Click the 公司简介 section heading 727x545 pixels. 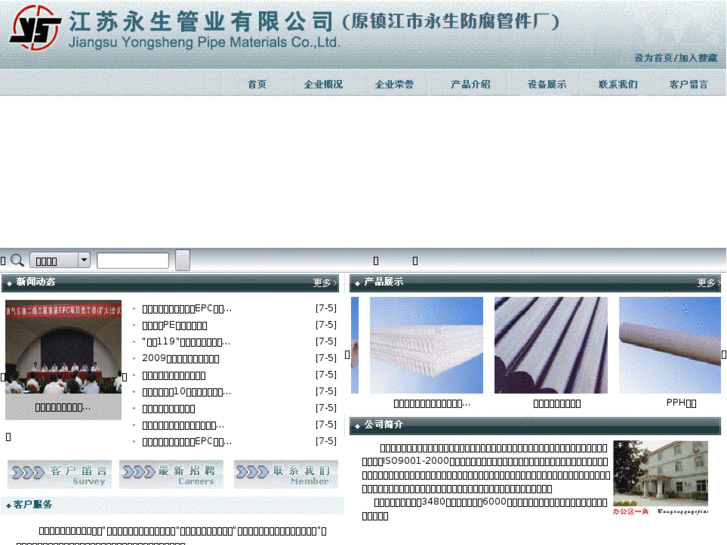click(383, 424)
